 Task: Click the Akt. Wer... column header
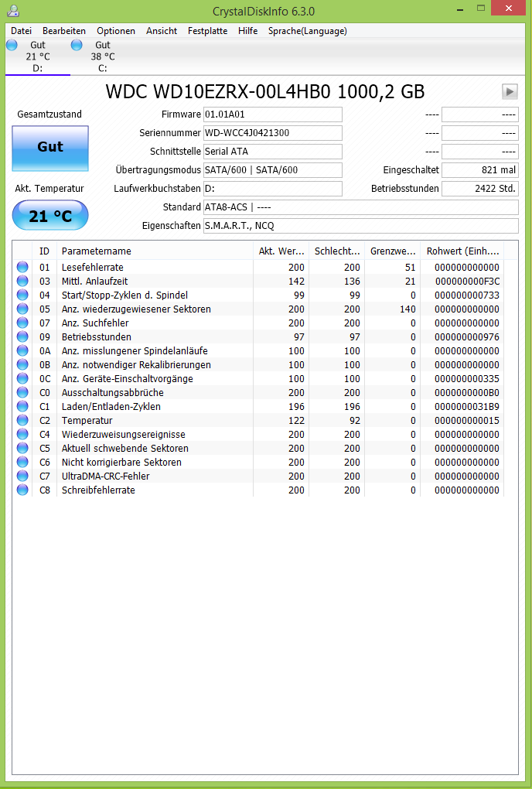(x=281, y=251)
